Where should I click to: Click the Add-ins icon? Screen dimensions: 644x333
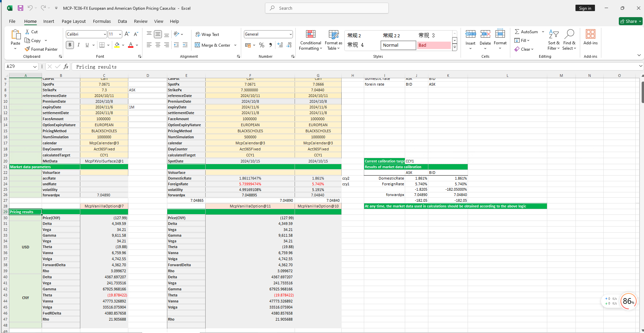coord(591,34)
